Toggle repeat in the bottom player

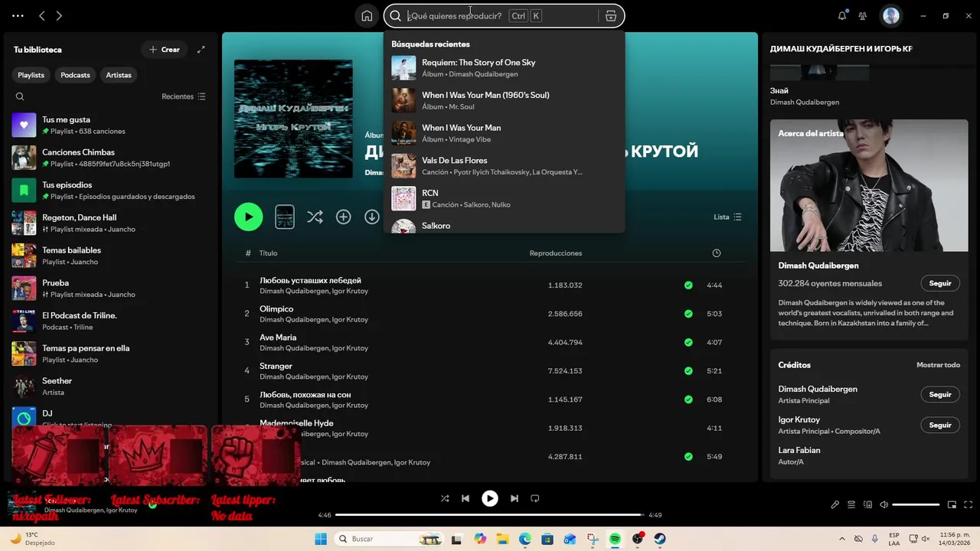coord(535,498)
